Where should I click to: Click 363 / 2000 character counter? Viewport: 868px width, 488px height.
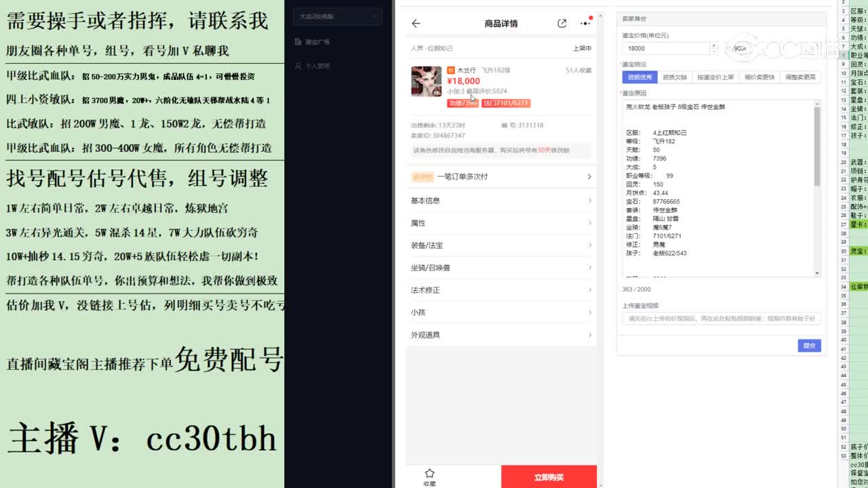point(636,289)
